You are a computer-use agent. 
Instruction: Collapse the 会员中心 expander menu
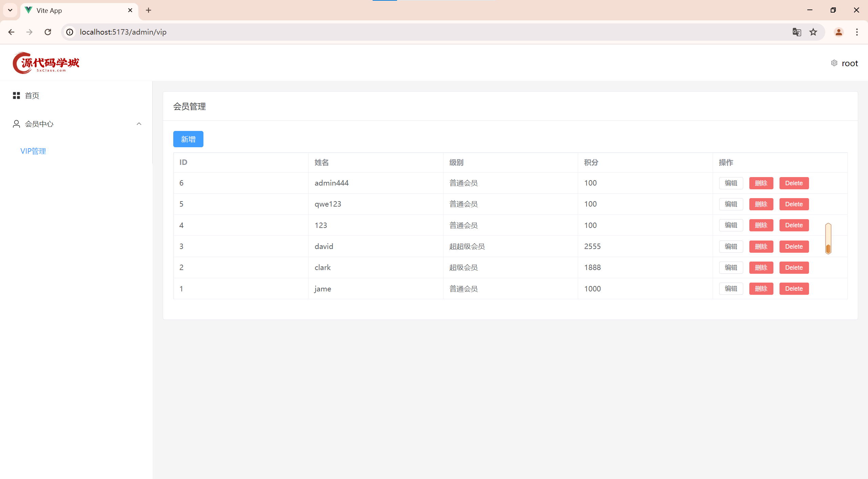click(138, 124)
